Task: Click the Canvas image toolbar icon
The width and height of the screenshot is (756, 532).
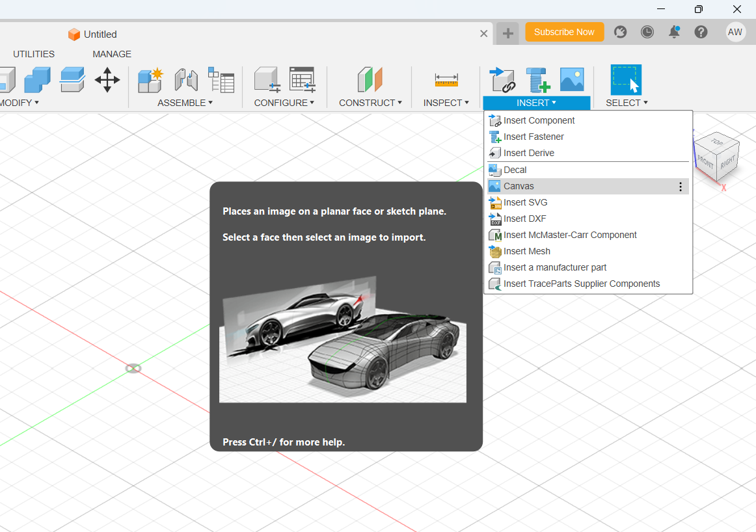Action: coord(572,79)
